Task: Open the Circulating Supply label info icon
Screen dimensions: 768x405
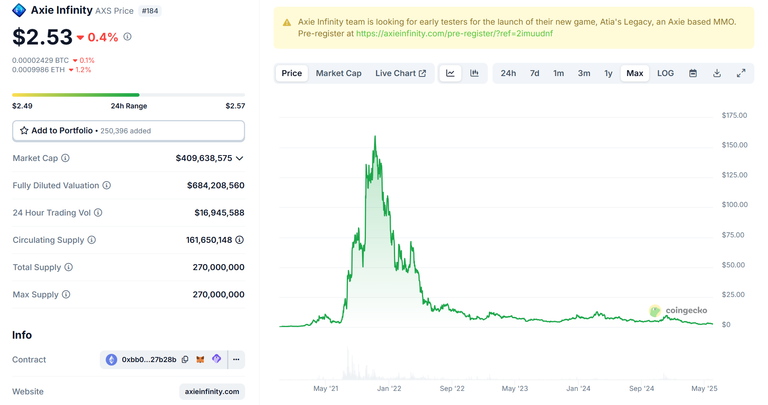Action: click(92, 240)
